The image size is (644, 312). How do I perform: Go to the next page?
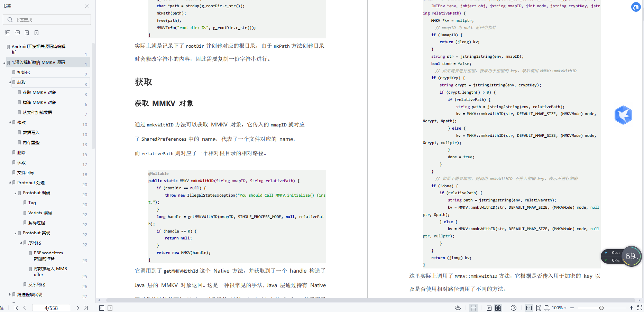[x=78, y=308]
